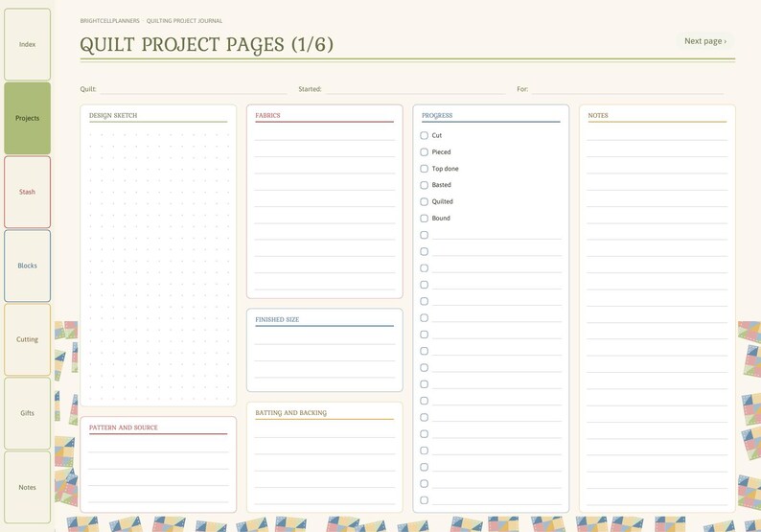Click the first line in Notes panel

(x=657, y=133)
